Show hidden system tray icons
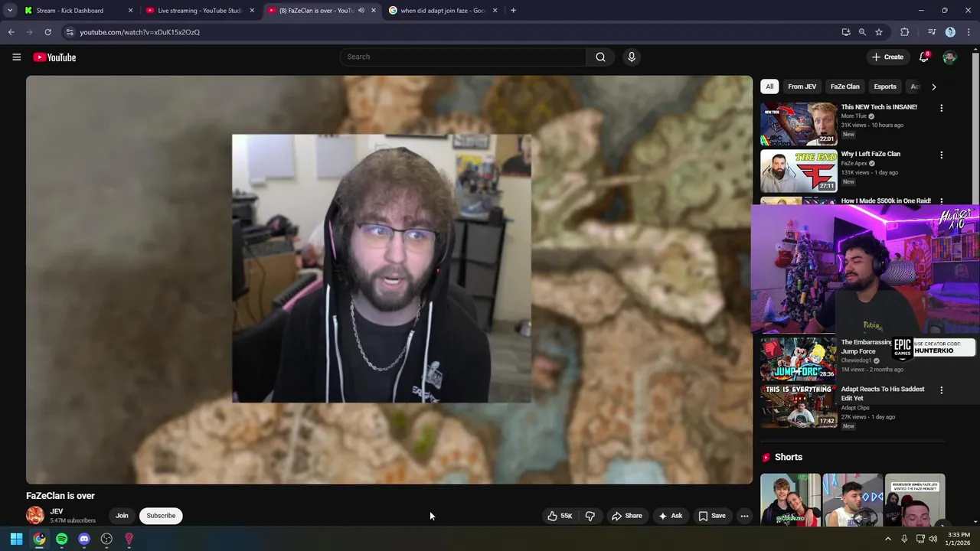The height and width of the screenshot is (551, 980). (887, 539)
